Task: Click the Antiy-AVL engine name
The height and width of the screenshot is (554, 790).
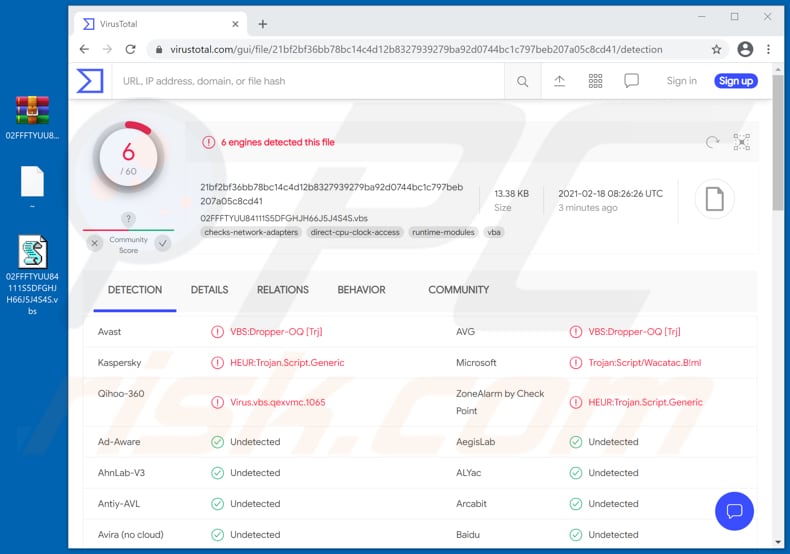Action: (118, 504)
